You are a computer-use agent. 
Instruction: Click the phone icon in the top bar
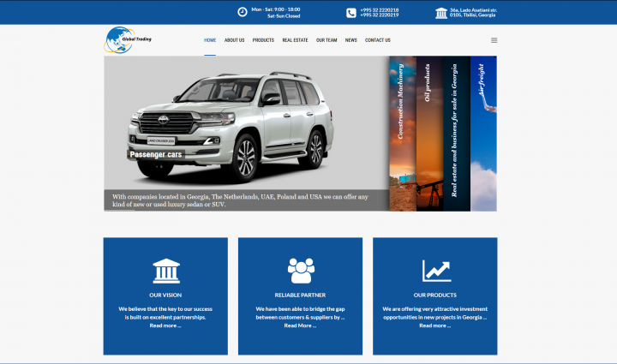[351, 13]
